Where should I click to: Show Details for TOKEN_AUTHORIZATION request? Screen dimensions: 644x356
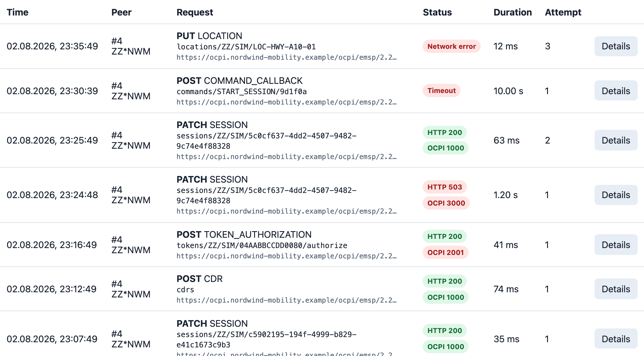coord(616,245)
